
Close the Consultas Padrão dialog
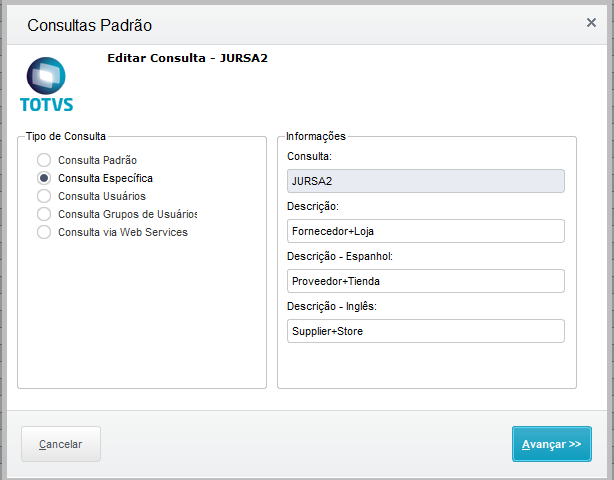click(591, 23)
